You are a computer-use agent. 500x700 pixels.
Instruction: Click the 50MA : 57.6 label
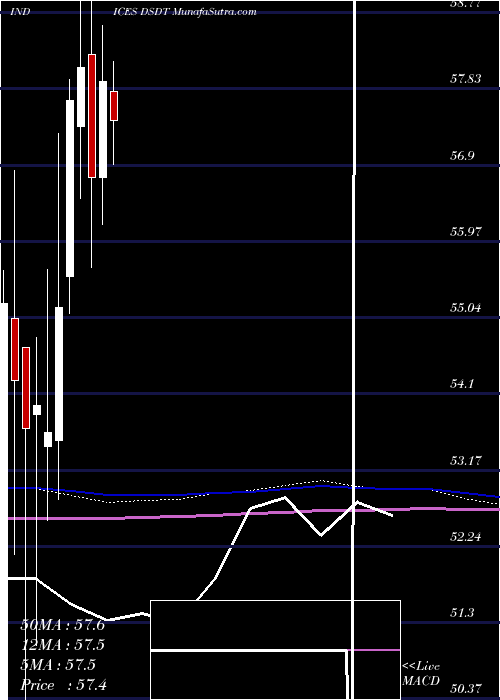(62, 625)
